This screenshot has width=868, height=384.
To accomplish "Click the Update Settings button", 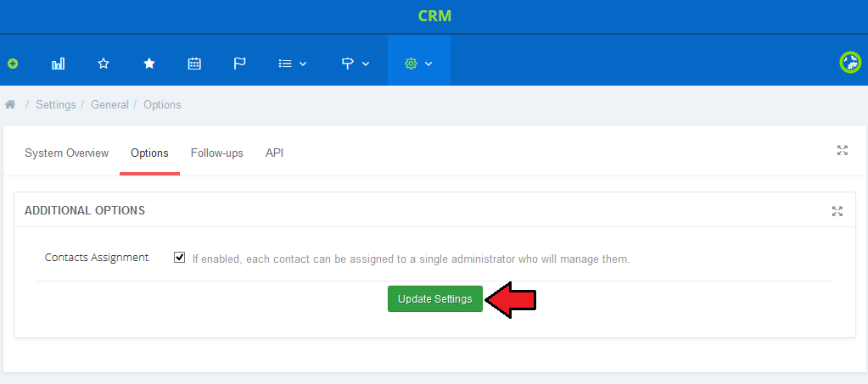I will pos(435,298).
